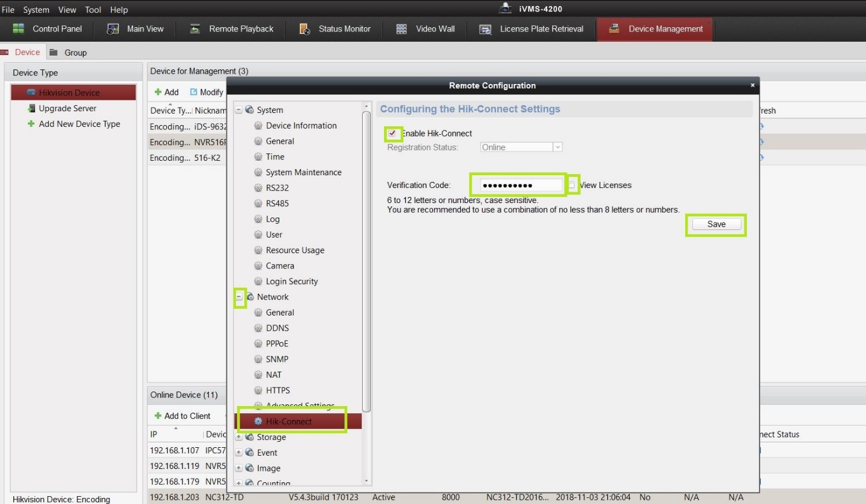Click the NAT gear icon
The image size is (866, 504).
258,375
